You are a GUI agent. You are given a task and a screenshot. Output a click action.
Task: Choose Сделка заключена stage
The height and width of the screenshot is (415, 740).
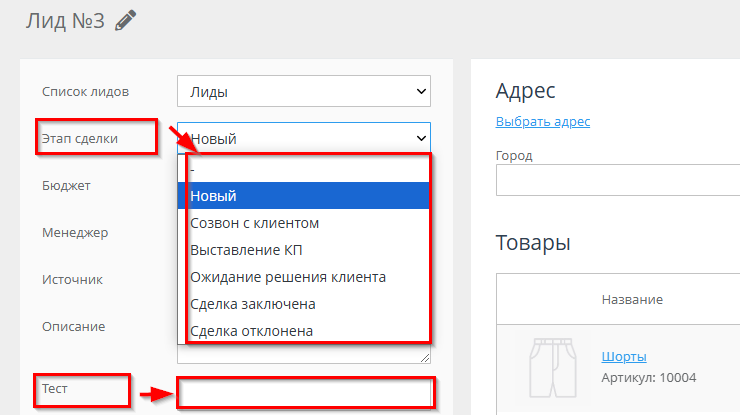tap(303, 303)
